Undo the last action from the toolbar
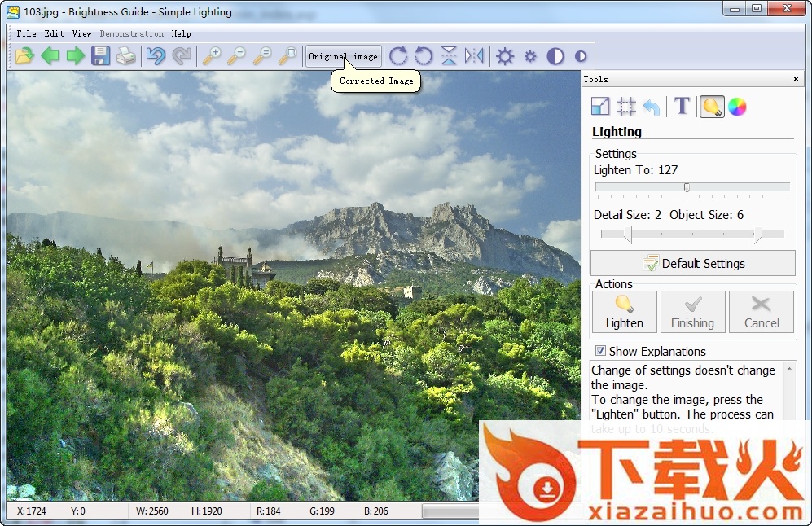The height and width of the screenshot is (526, 812). pos(156,56)
